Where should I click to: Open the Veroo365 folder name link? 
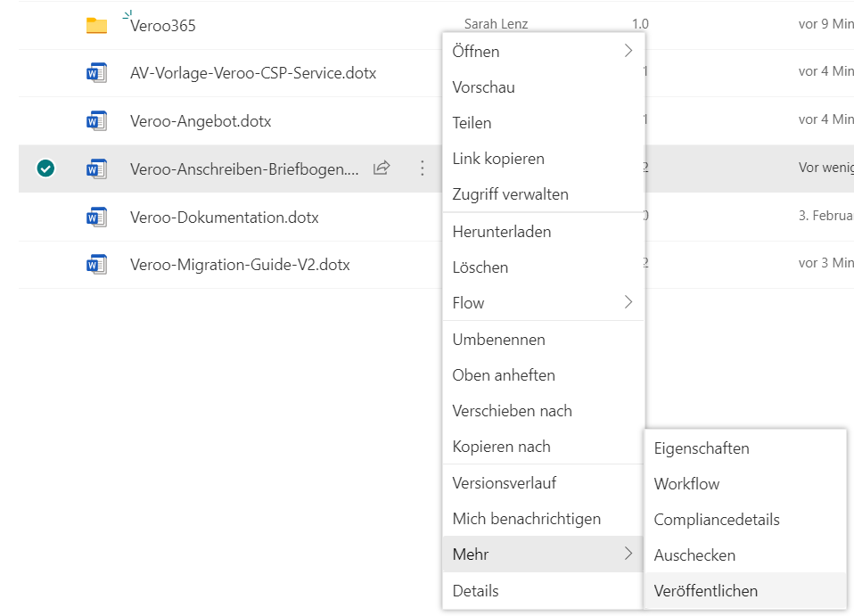[x=163, y=26]
